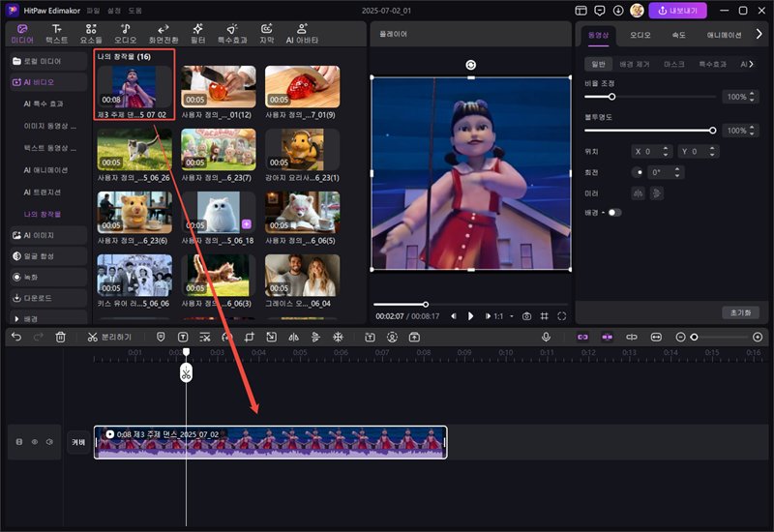This screenshot has height=532, width=774.
Task: Open the download center icon in title bar
Action: (x=618, y=11)
